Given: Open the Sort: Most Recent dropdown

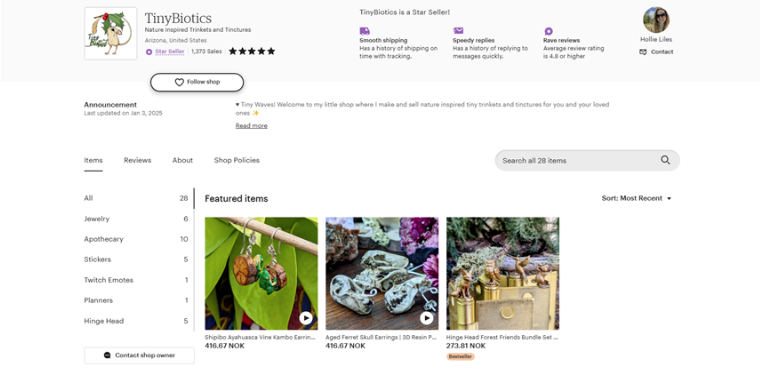Looking at the screenshot, I should [x=636, y=198].
